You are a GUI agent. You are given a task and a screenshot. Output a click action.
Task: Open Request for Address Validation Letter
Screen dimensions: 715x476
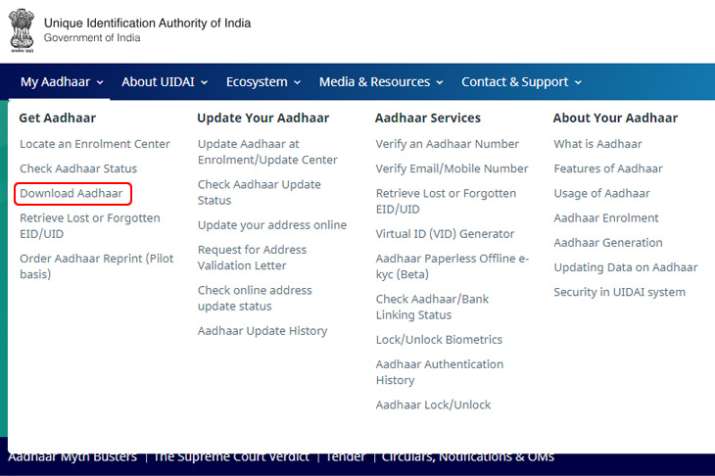click(252, 258)
